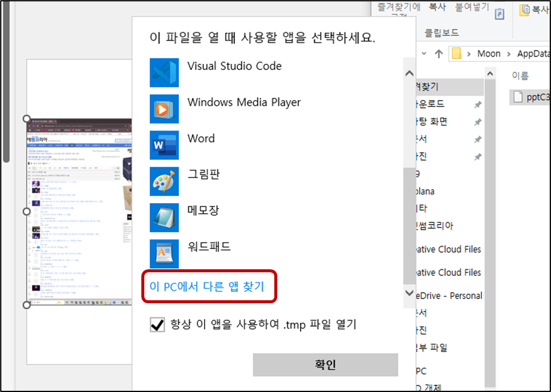Open 이 PC에서 다른 앱 찾기 link
This screenshot has width=551, height=392.
(206, 287)
